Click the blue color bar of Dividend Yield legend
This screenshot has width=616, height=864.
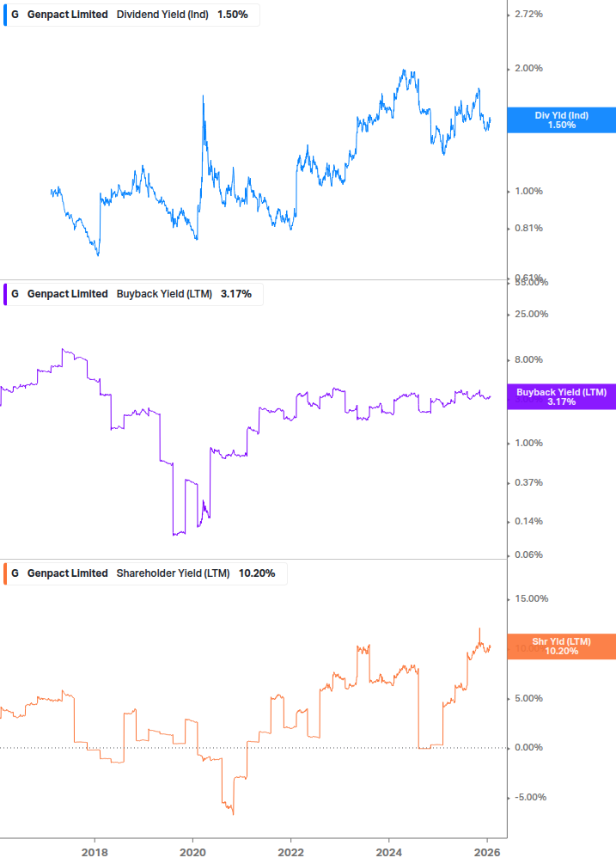pos(5,15)
